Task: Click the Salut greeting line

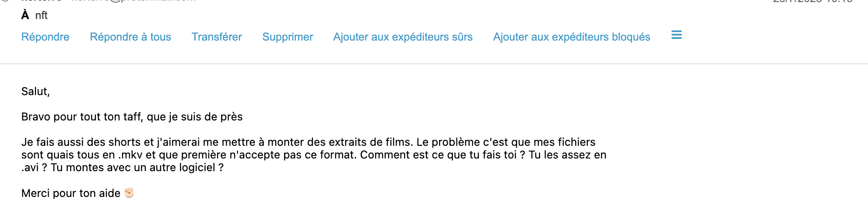Action: coord(36,91)
